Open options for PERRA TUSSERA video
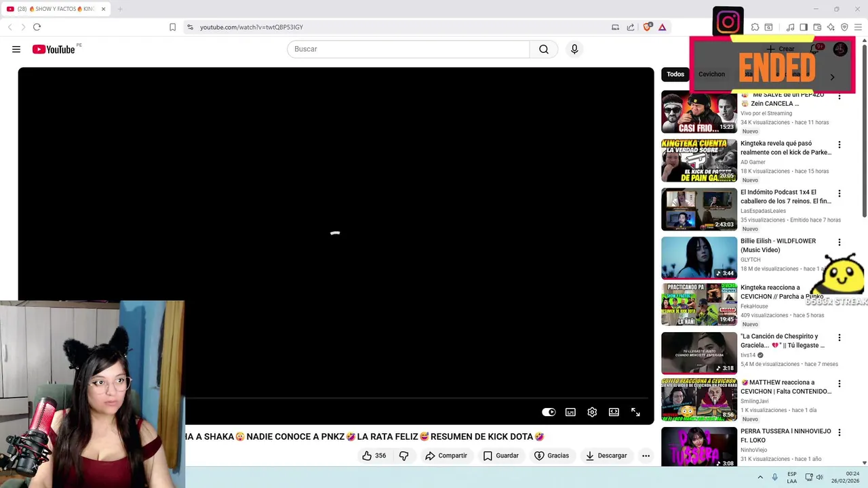The width and height of the screenshot is (868, 488). coord(839,432)
